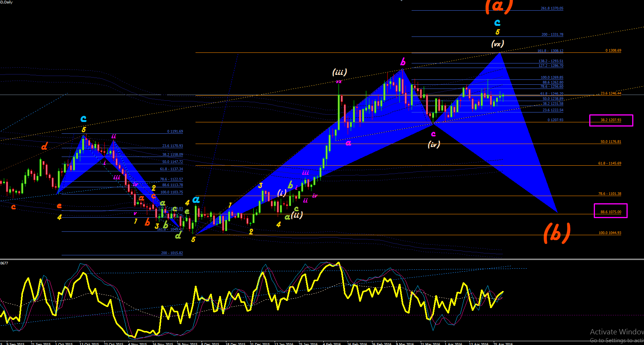Click the 4 Nov 2015 date marker
Viewport: 644px width, 345px height.
(x=137, y=343)
